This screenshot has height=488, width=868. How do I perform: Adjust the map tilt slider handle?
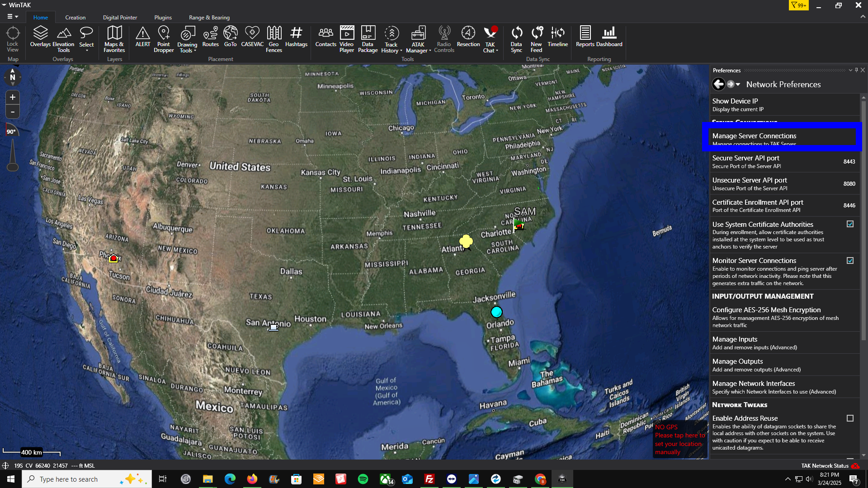(13, 167)
